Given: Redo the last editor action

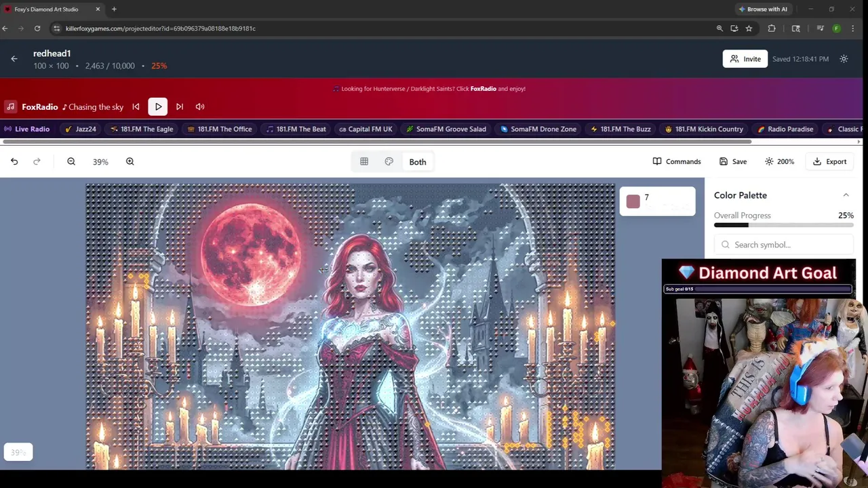Looking at the screenshot, I should click(x=37, y=161).
